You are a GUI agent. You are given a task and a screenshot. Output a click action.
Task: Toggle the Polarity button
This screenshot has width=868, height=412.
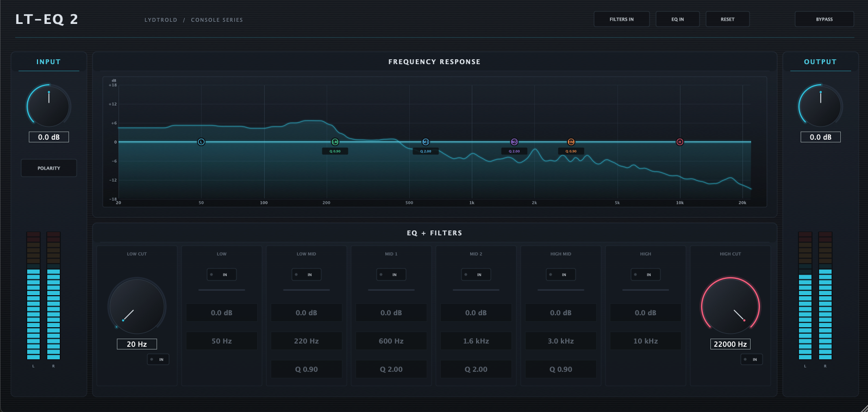tap(49, 168)
